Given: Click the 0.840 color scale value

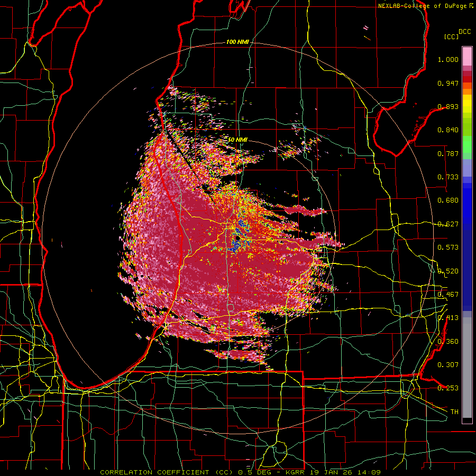Looking at the screenshot, I should pos(448,130).
